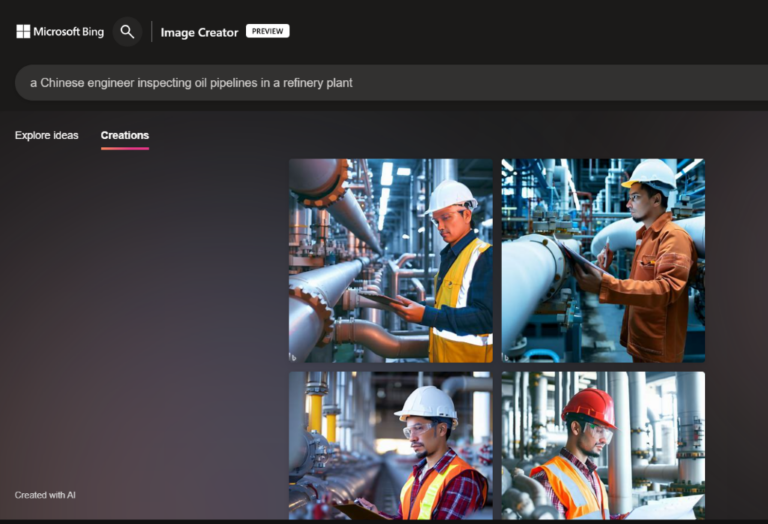Image resolution: width=768 pixels, height=524 pixels.
Task: Open red helmet engineer image
Action: [x=603, y=445]
